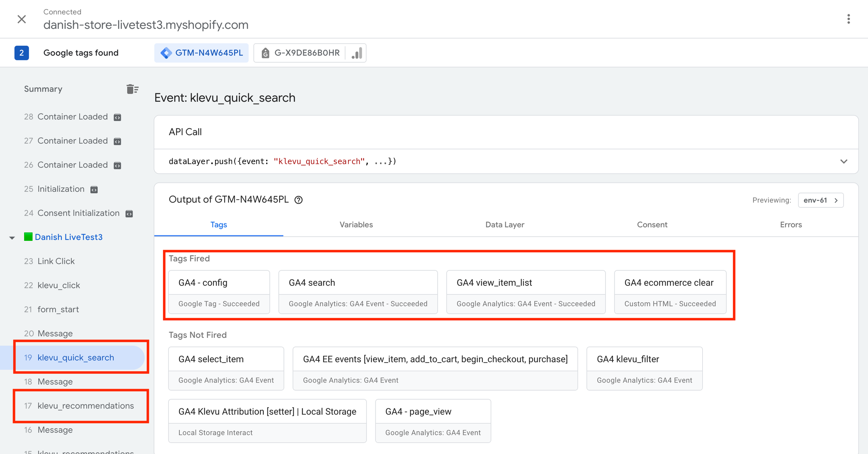This screenshot has height=454, width=868.
Task: Click the Event: klevu_quick_search heading
Action: (x=225, y=98)
